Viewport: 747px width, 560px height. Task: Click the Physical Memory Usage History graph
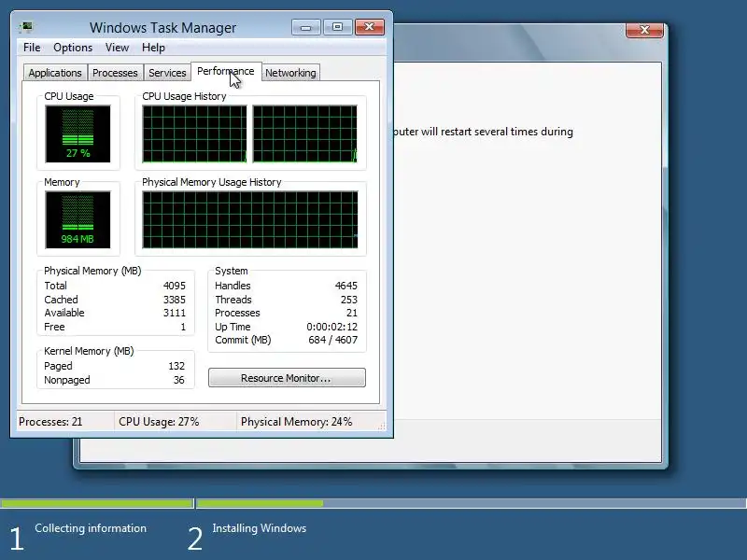point(250,219)
